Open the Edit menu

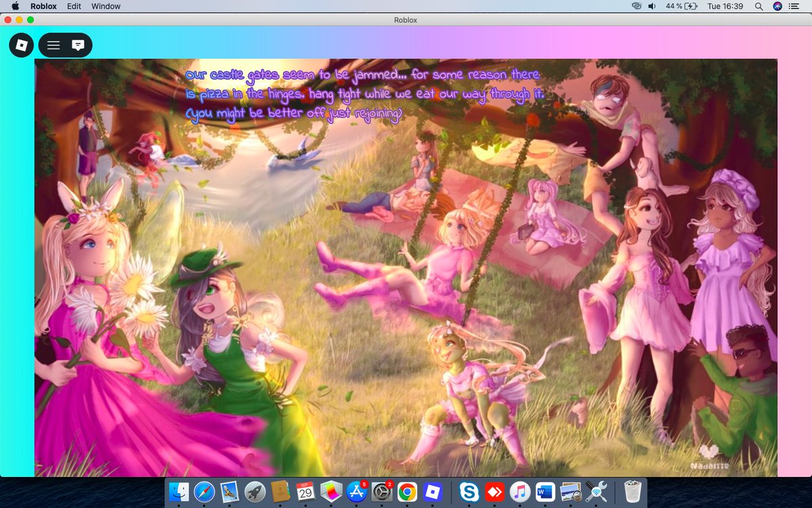(x=74, y=6)
